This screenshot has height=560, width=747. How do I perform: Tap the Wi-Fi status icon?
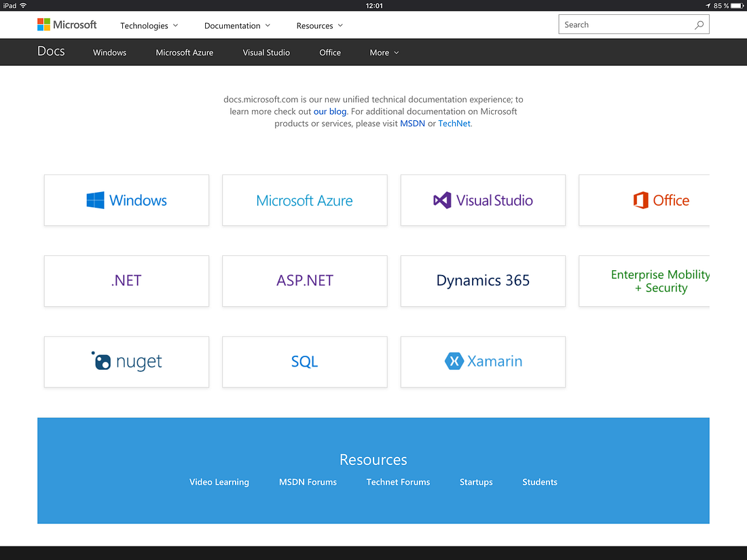(23, 5)
